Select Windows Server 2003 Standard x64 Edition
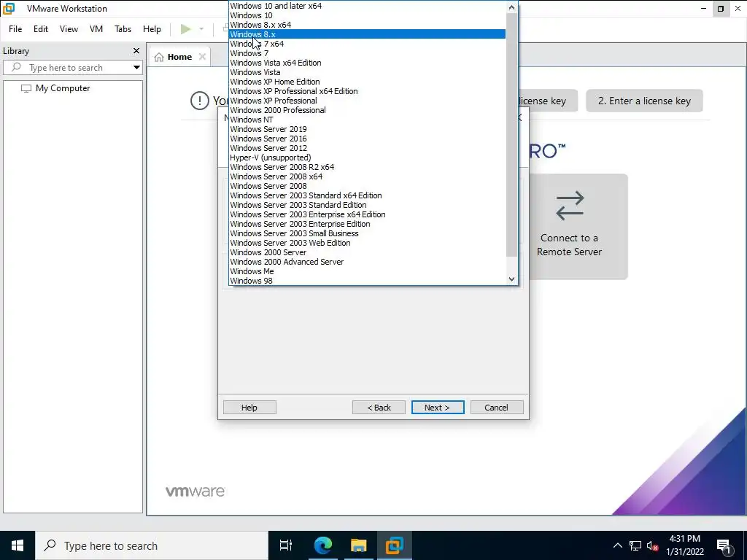 point(368,195)
